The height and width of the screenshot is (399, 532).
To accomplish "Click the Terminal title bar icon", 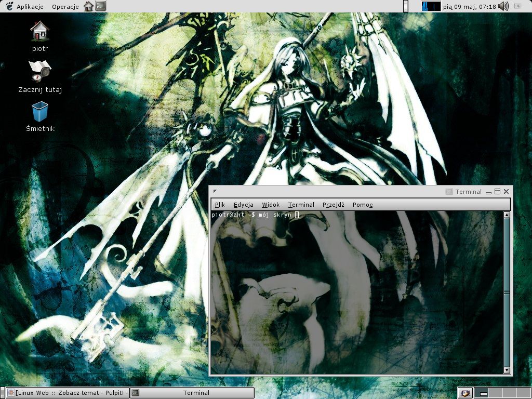I will (x=449, y=192).
